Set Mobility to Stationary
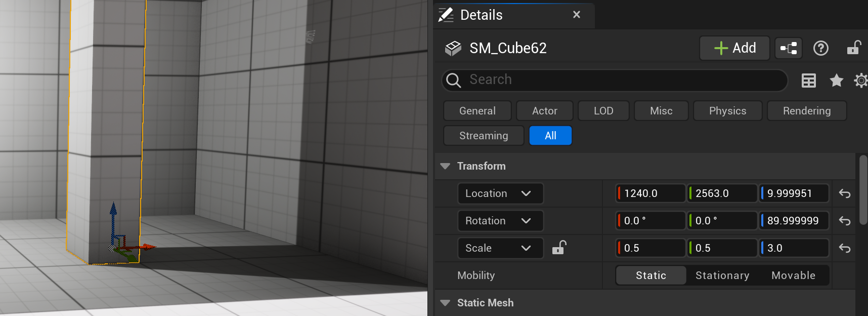 (x=722, y=275)
